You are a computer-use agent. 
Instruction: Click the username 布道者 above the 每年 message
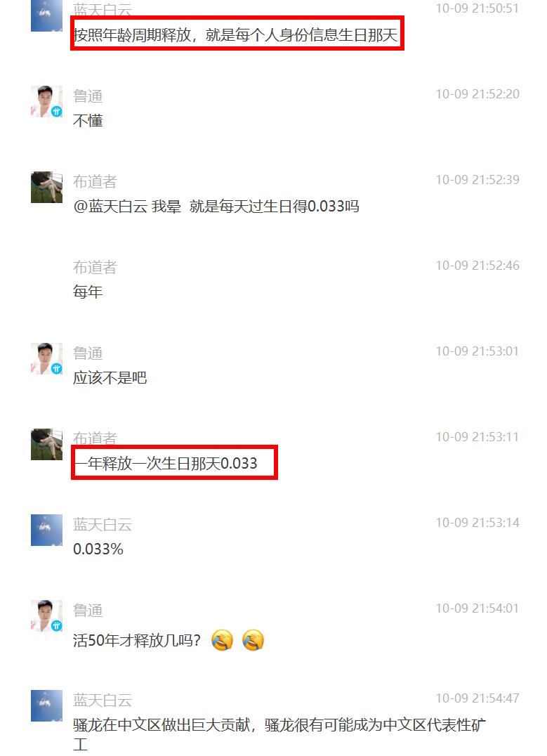(x=95, y=267)
